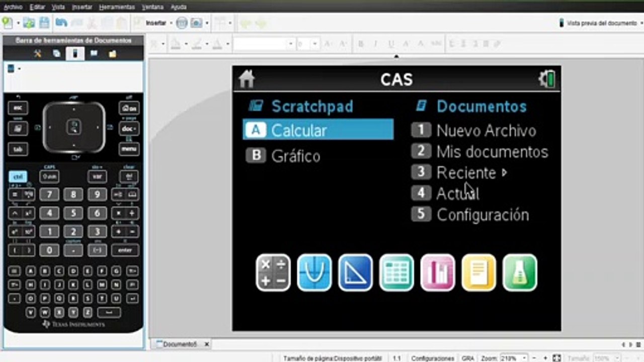Click the tab key on the calculator keypad
The width and height of the screenshot is (644, 362).
[18, 149]
